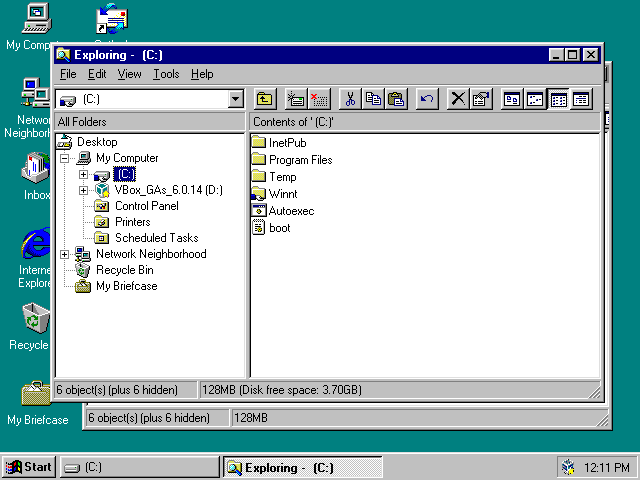
Task: Select (C:) drive in folder tree
Action: pyautogui.click(x=124, y=174)
